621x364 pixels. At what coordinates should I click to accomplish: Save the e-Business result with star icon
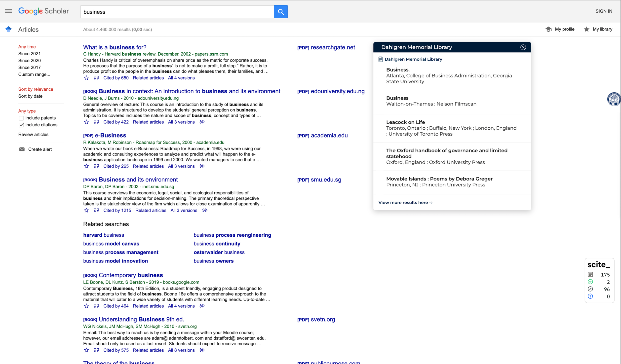86,166
